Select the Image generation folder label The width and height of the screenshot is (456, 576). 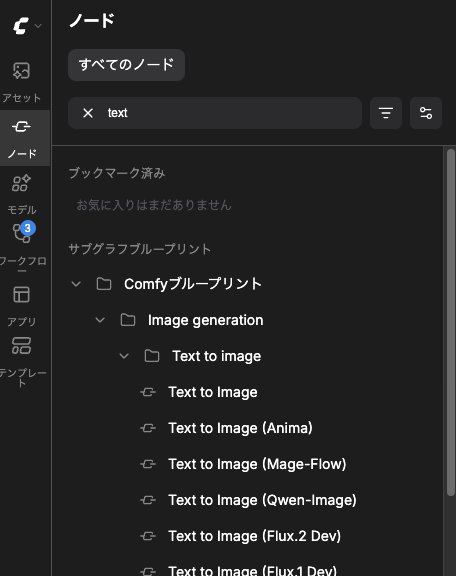click(205, 320)
